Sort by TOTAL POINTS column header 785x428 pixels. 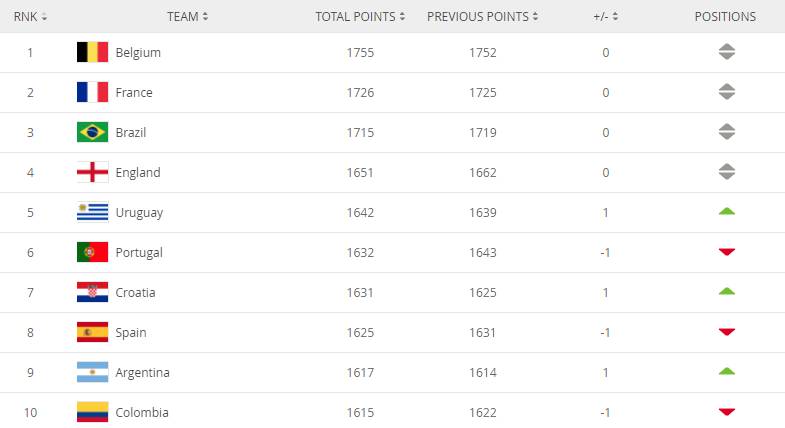(360, 17)
